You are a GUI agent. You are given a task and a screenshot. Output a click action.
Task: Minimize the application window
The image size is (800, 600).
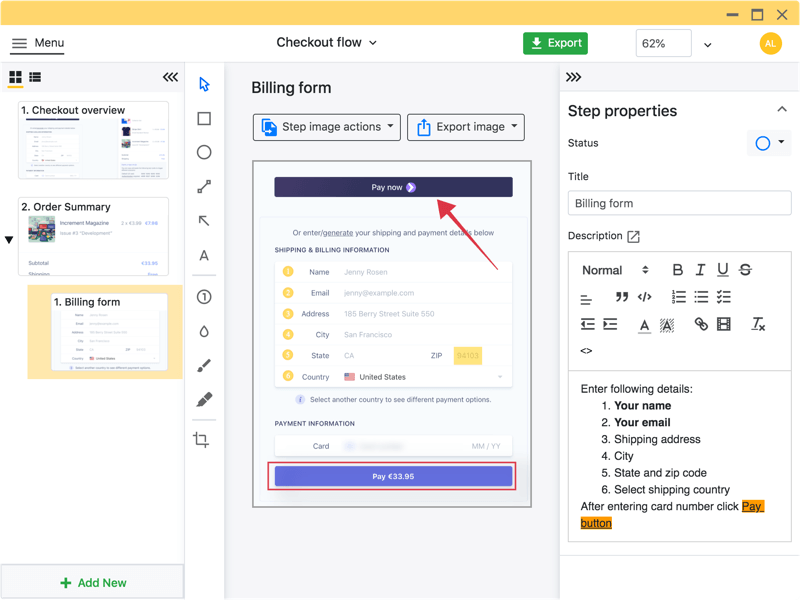pyautogui.click(x=733, y=15)
